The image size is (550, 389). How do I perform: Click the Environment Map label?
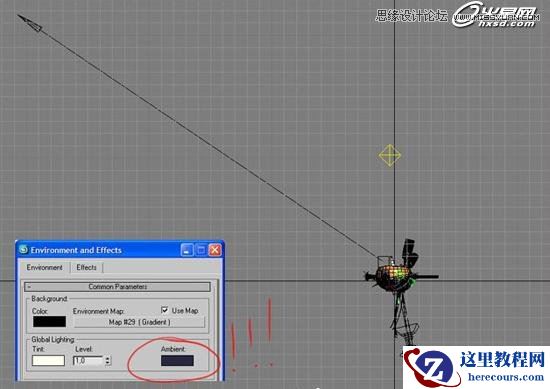click(x=98, y=311)
